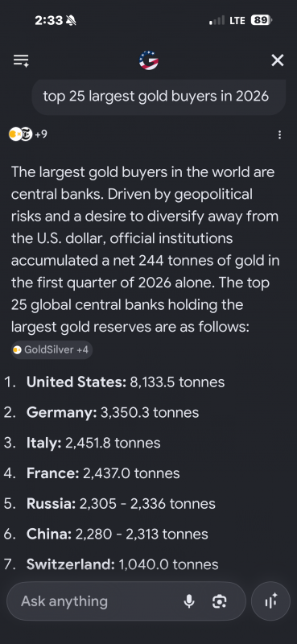297x644 pixels.
Task: Tap the microphone voice input icon
Action: tap(189, 601)
